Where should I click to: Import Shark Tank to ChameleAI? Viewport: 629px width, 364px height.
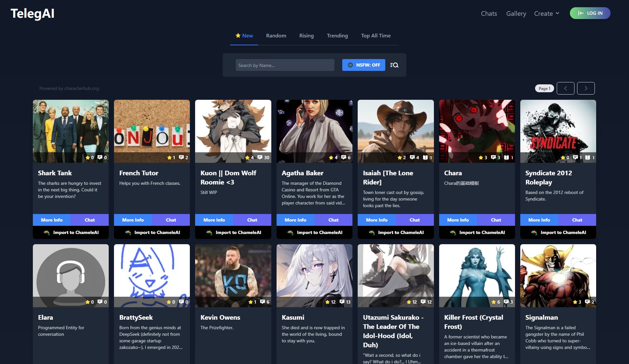click(x=71, y=232)
